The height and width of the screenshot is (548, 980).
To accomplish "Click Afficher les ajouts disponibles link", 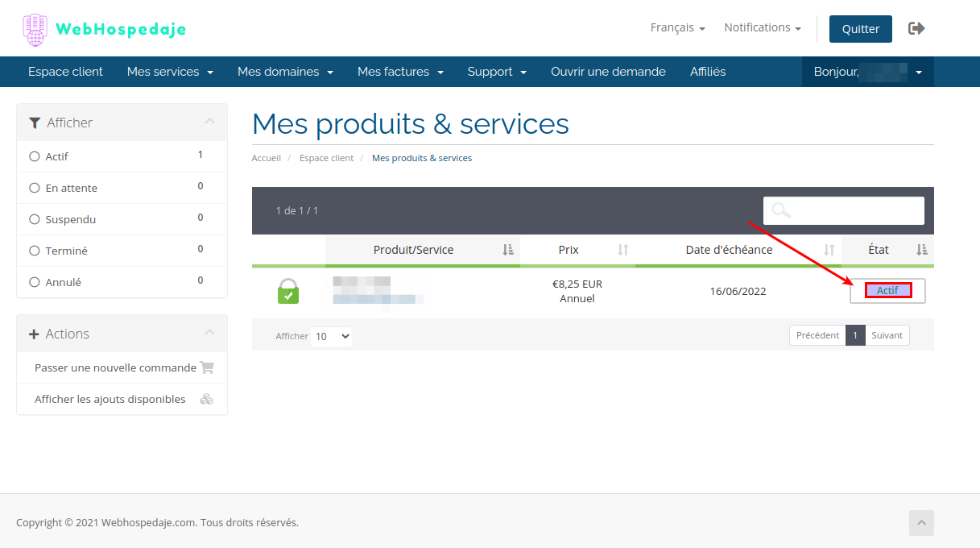I will [x=110, y=399].
